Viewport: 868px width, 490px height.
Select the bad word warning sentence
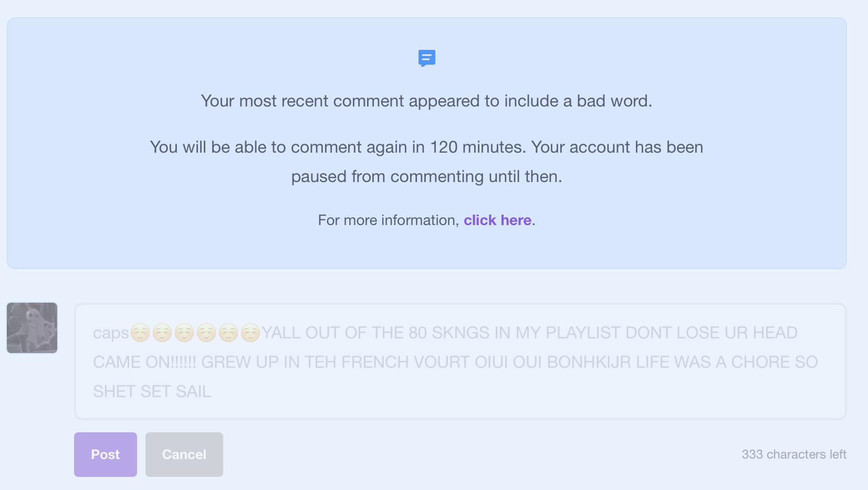tap(426, 101)
